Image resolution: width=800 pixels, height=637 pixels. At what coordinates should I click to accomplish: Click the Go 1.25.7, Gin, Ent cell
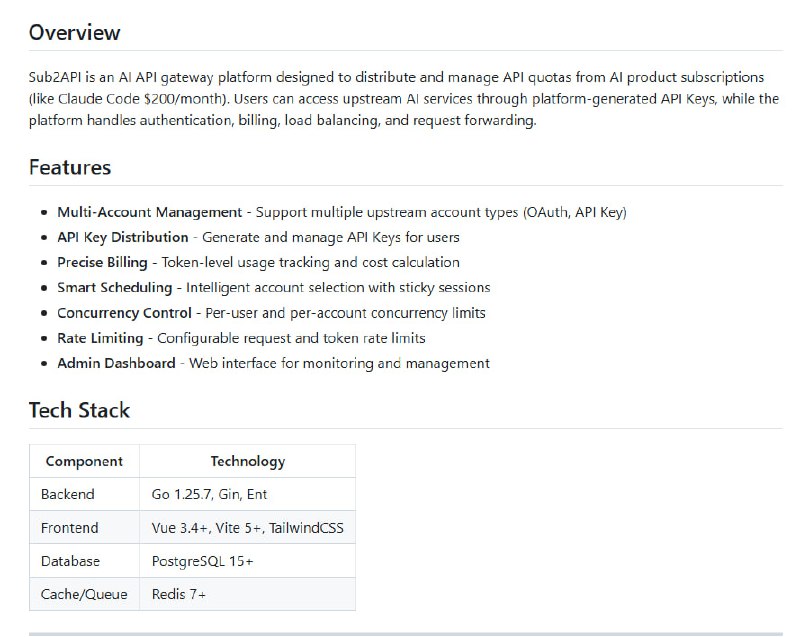[209, 494]
